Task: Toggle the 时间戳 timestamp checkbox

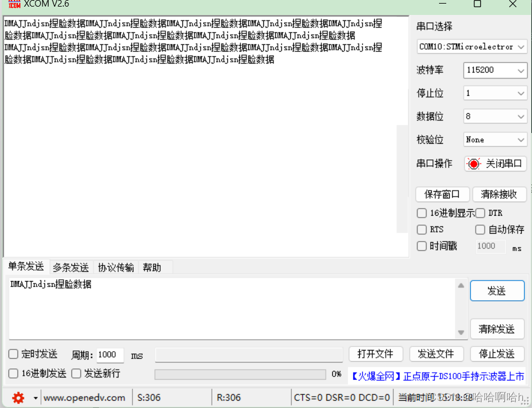Action: click(x=422, y=246)
